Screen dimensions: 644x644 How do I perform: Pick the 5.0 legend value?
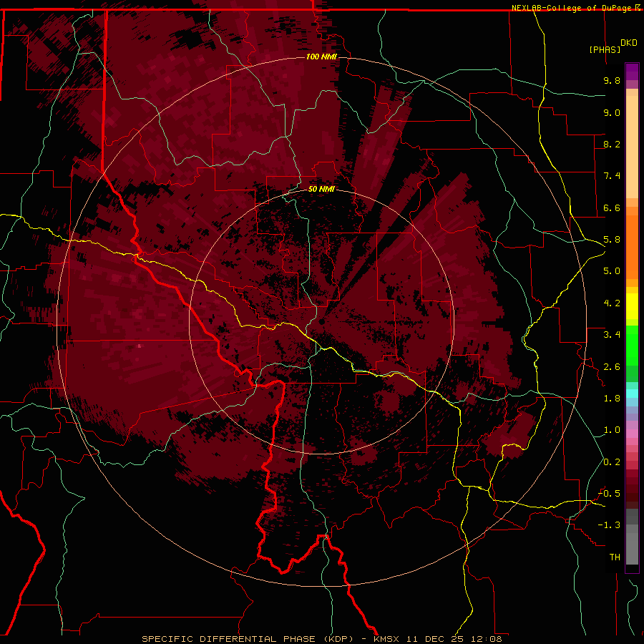(x=612, y=271)
